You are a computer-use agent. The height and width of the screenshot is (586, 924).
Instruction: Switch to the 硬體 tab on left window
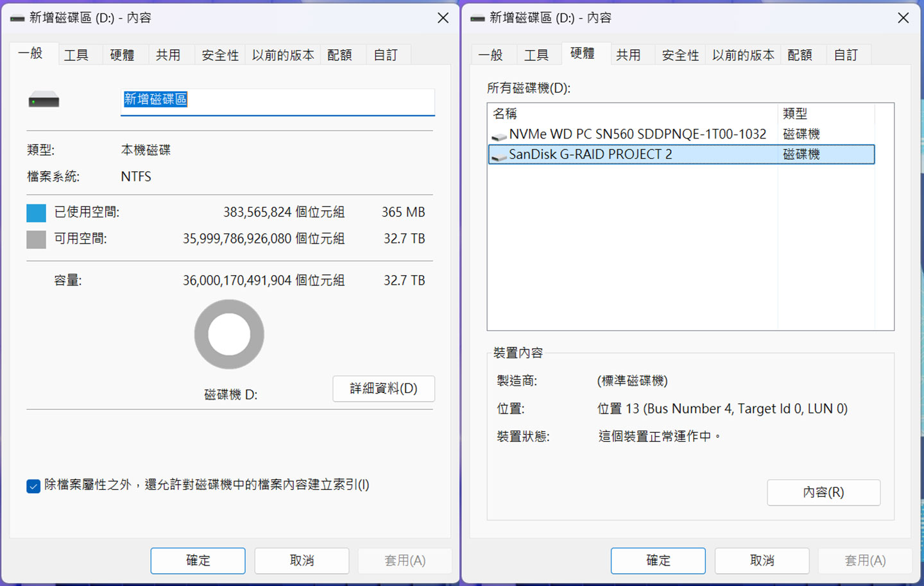click(x=122, y=54)
